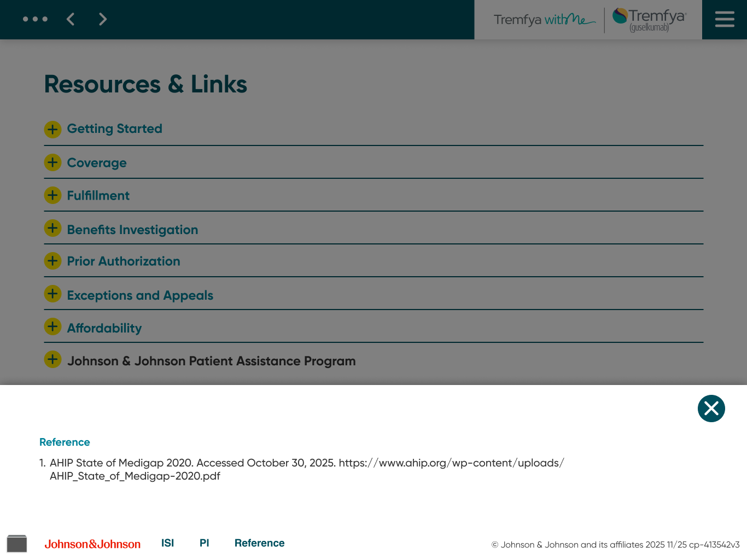Click the Prior Authorization heading text
The image size is (747, 560).
pos(124,261)
